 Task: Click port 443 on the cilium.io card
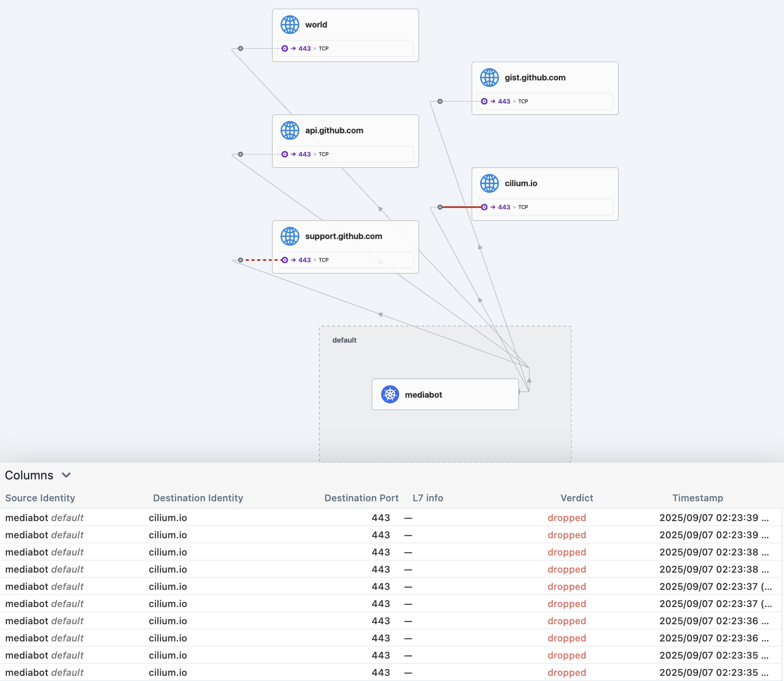504,207
